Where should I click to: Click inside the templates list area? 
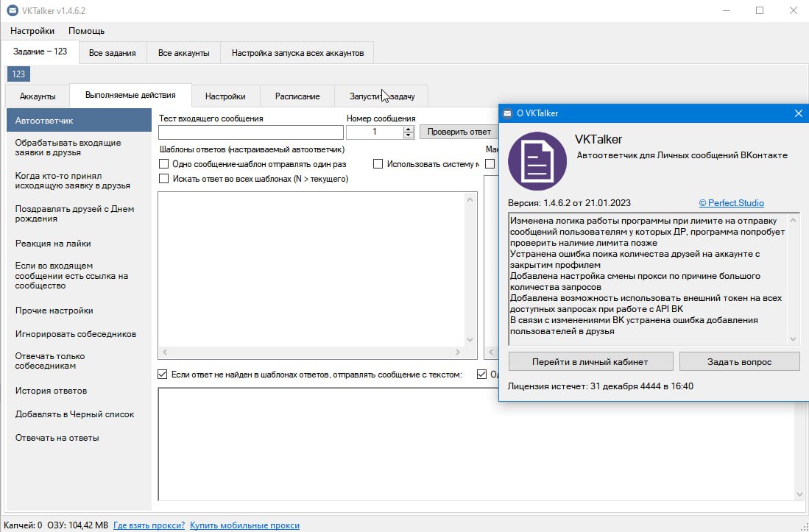coord(311,268)
